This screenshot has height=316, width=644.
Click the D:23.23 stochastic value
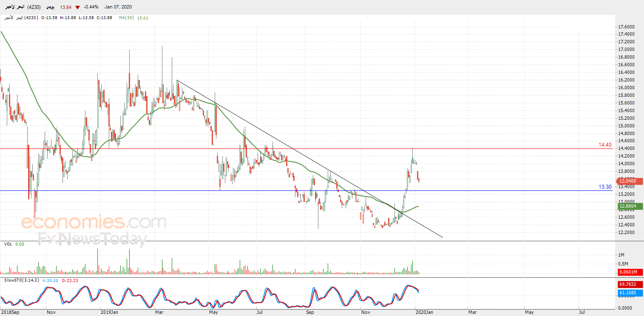click(69, 280)
